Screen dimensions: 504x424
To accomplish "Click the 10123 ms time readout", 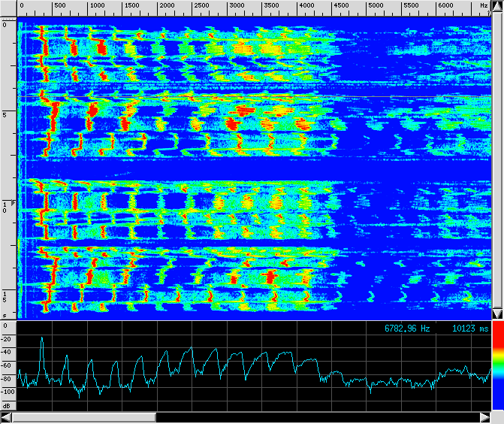I will point(470,329).
